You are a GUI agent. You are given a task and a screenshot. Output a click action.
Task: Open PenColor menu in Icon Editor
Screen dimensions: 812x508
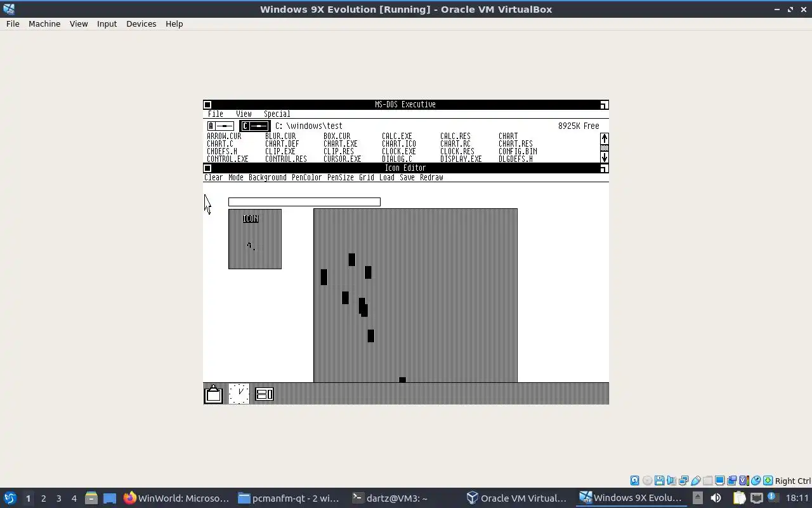click(x=306, y=178)
